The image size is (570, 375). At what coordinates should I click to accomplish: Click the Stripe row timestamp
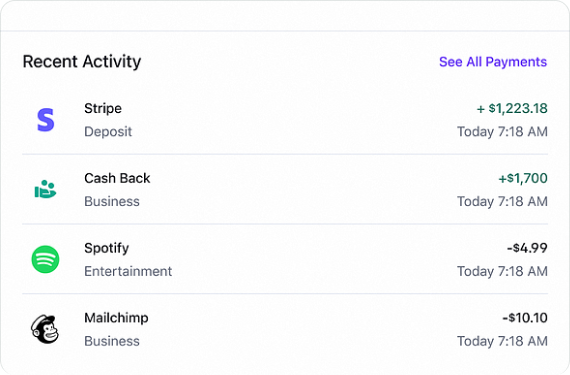(x=502, y=132)
